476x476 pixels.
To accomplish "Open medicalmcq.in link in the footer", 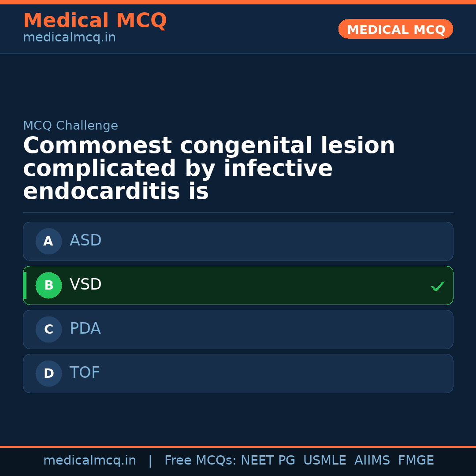I will tap(89, 461).
